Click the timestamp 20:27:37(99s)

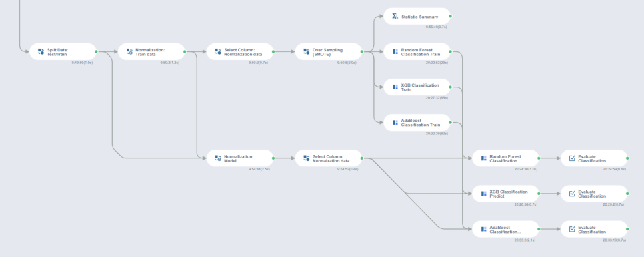click(x=437, y=98)
